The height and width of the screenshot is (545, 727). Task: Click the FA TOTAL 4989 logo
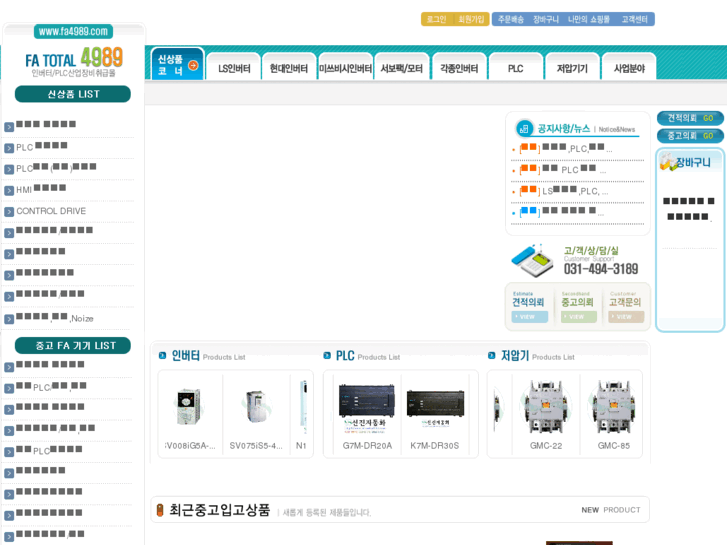[74, 61]
